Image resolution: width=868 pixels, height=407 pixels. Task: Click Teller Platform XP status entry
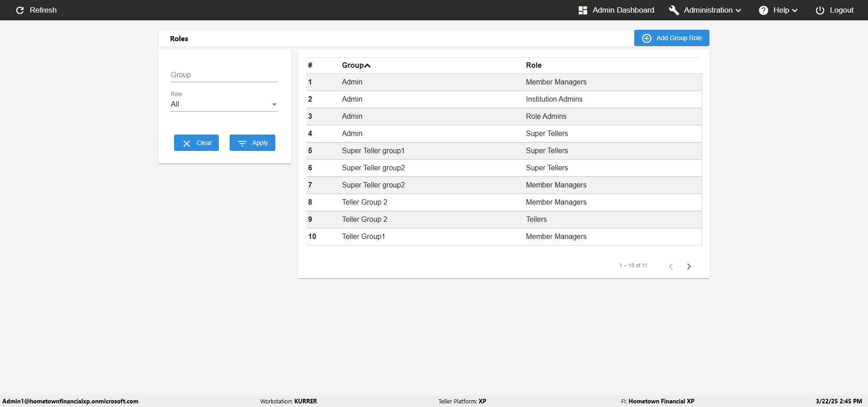coord(462,401)
